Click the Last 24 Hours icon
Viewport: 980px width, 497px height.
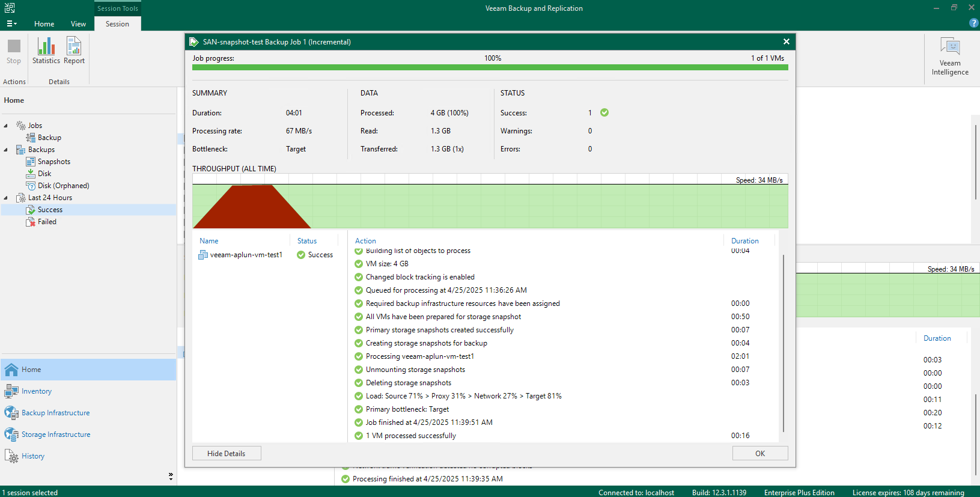[21, 198]
